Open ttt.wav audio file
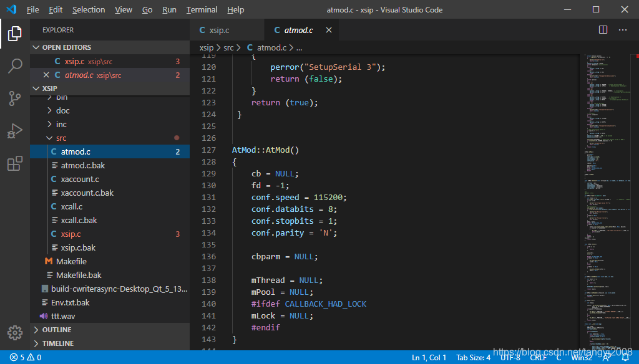The image size is (639, 364). [x=110, y=316]
